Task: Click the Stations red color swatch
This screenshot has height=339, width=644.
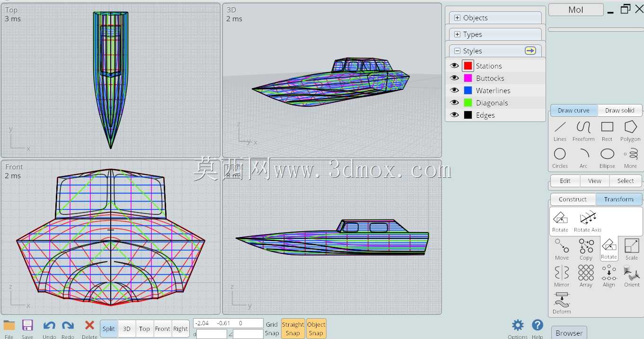Action: pos(468,66)
